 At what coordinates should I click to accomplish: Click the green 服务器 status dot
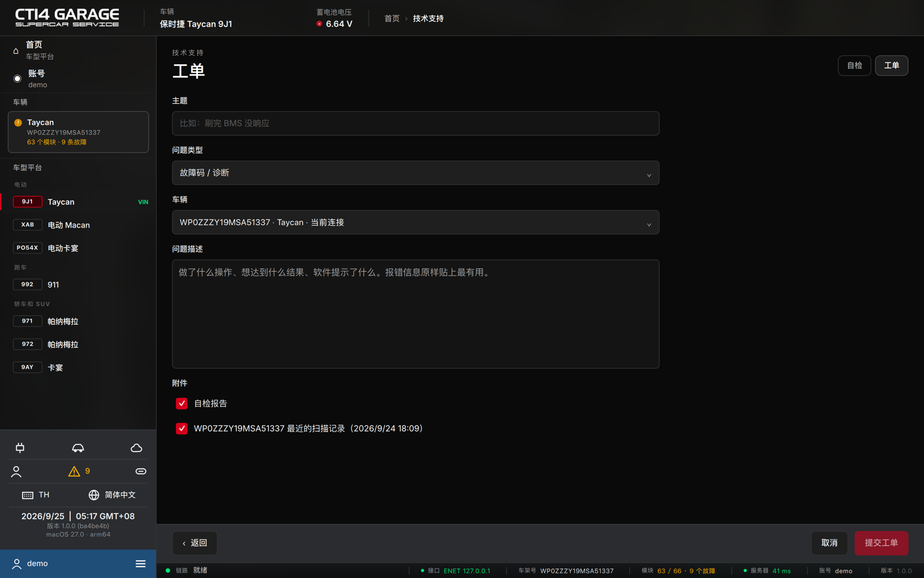click(x=745, y=570)
